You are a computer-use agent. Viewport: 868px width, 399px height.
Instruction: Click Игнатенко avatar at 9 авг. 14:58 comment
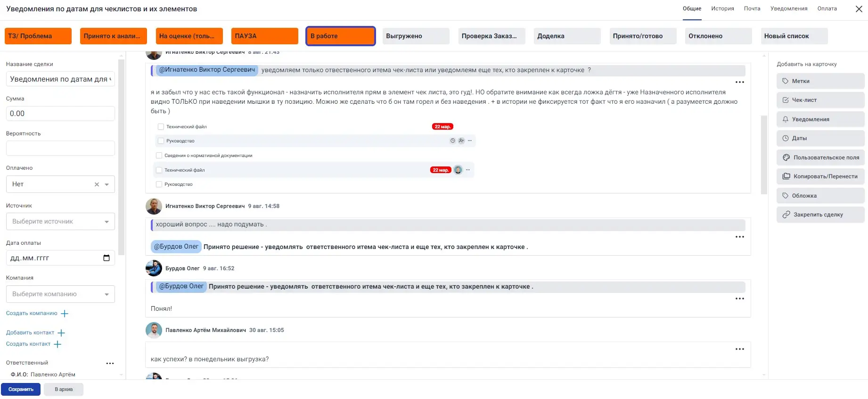[x=154, y=206]
